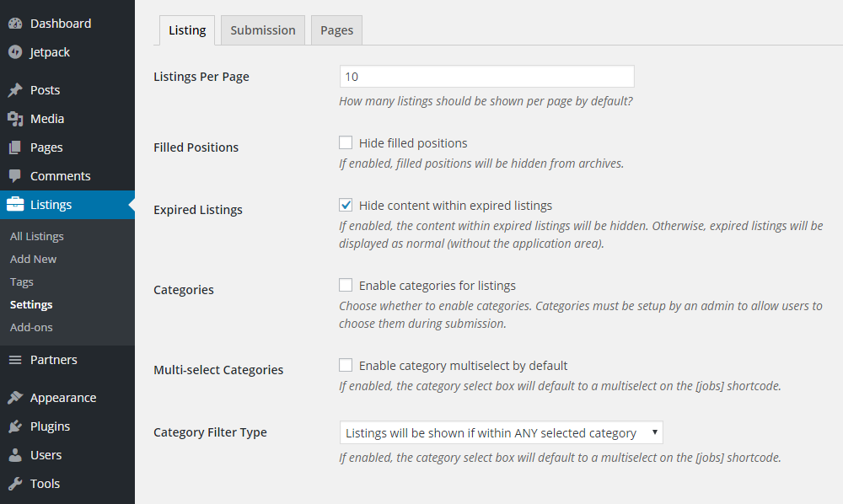
Task: Open the Category Filter Type dropdown
Action: pos(501,432)
